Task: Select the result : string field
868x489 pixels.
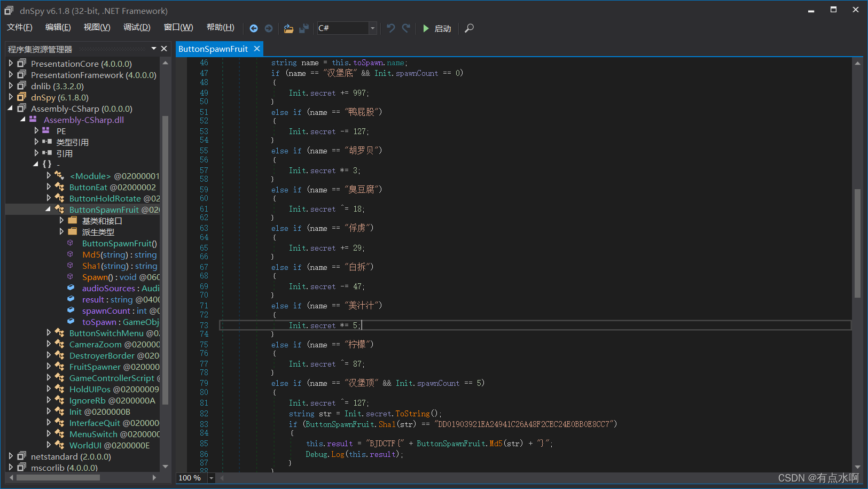Action: pyautogui.click(x=121, y=300)
